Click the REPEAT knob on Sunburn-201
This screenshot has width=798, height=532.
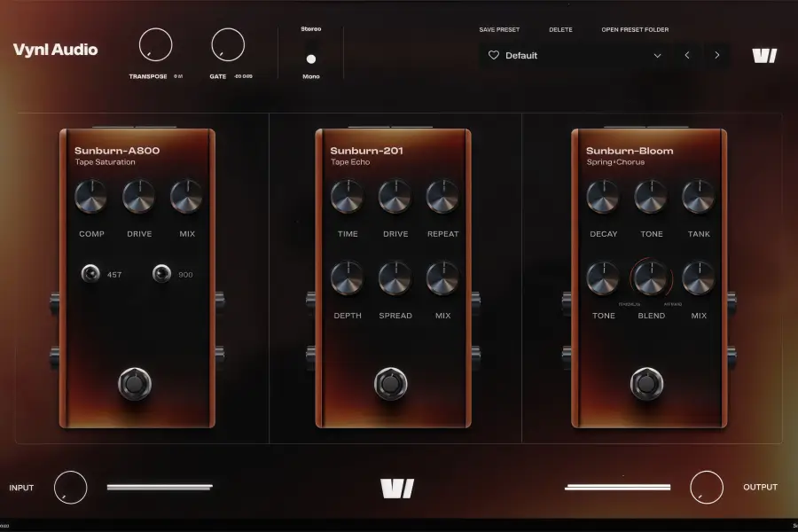(x=442, y=197)
